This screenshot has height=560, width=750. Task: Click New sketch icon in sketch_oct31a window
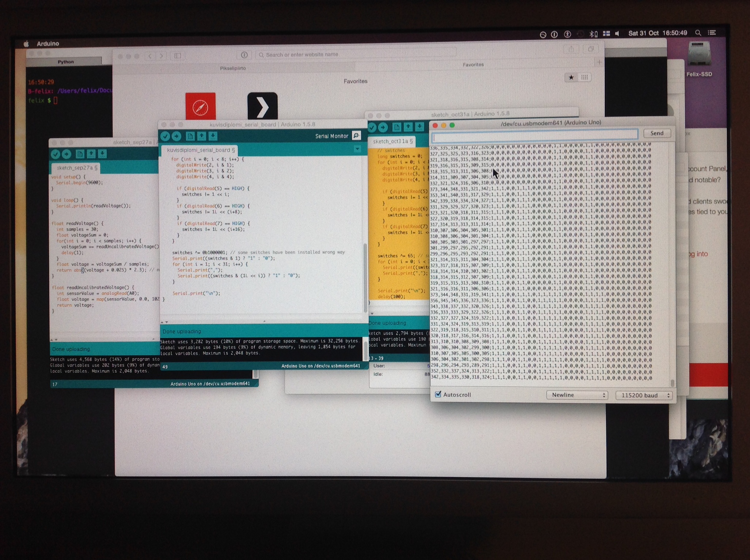coord(397,127)
